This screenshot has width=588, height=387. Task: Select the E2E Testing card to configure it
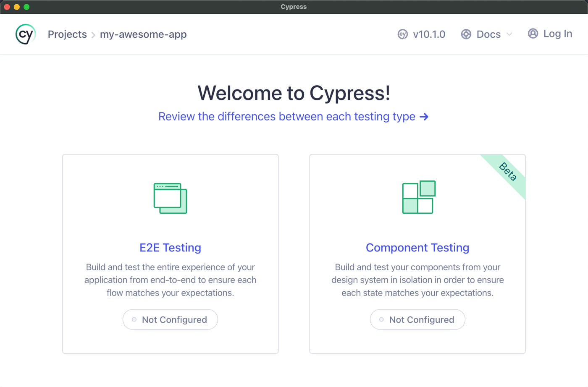pos(170,253)
